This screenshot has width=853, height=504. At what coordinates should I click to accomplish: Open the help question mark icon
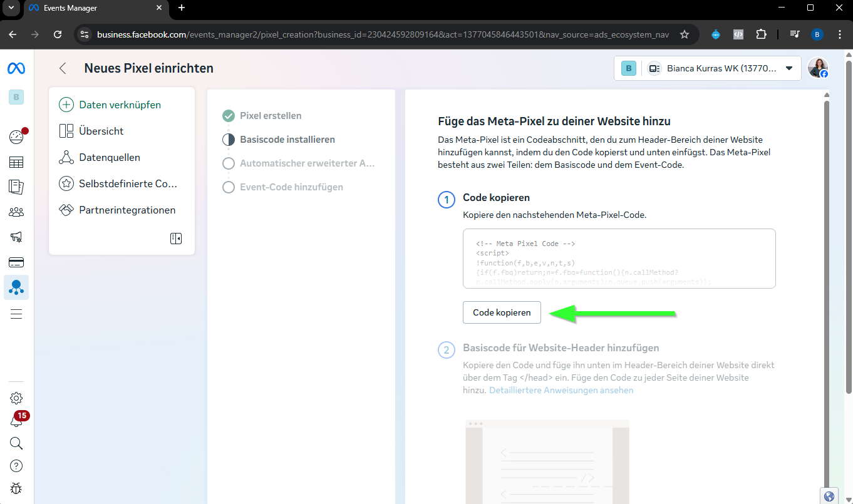coord(16,466)
